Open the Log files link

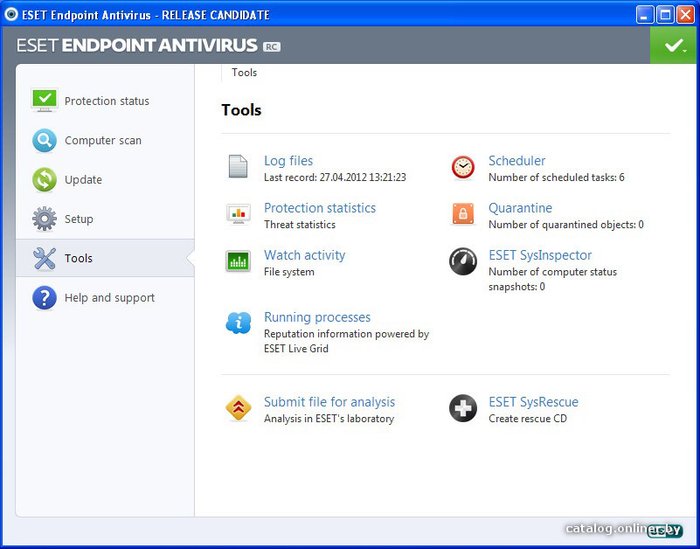[288, 161]
